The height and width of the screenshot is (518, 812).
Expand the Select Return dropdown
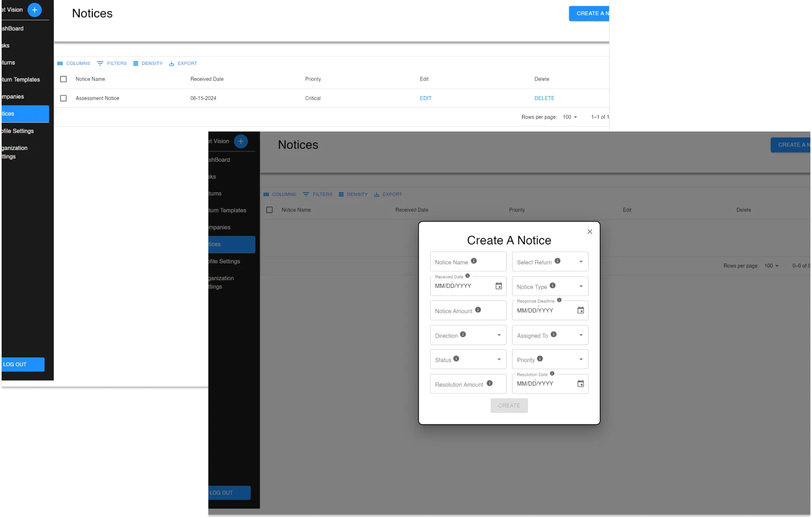[x=581, y=262]
